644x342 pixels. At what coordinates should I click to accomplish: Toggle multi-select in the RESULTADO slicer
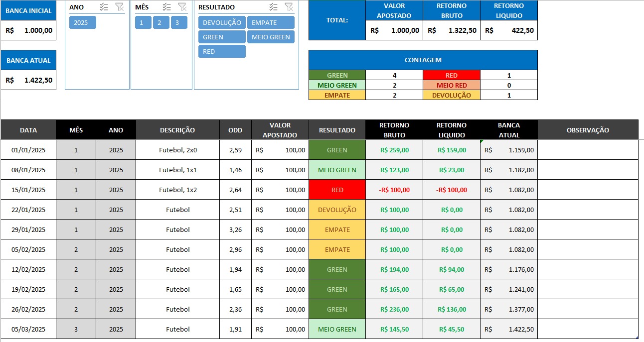click(273, 7)
